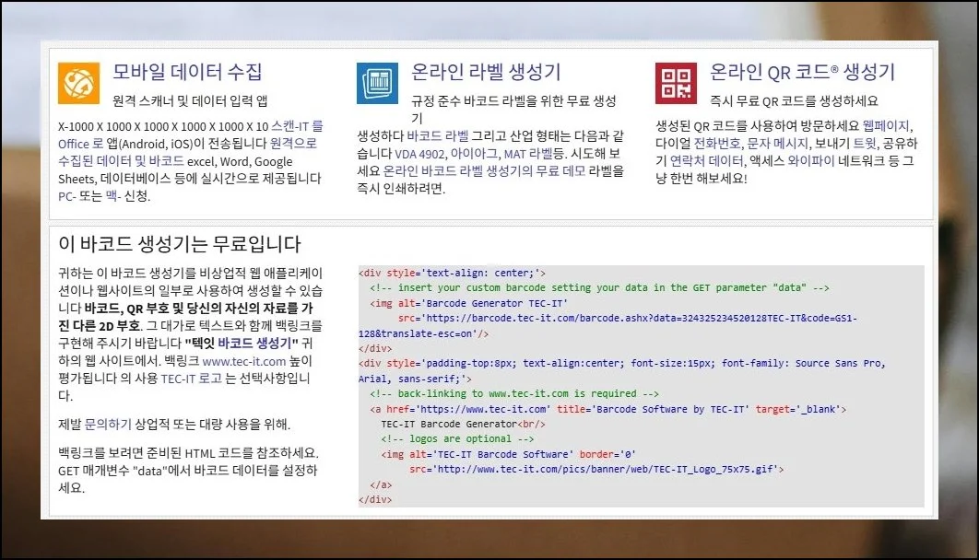Image resolution: width=979 pixels, height=560 pixels.
Task: Click the 웹페이지 link
Action: click(885, 126)
